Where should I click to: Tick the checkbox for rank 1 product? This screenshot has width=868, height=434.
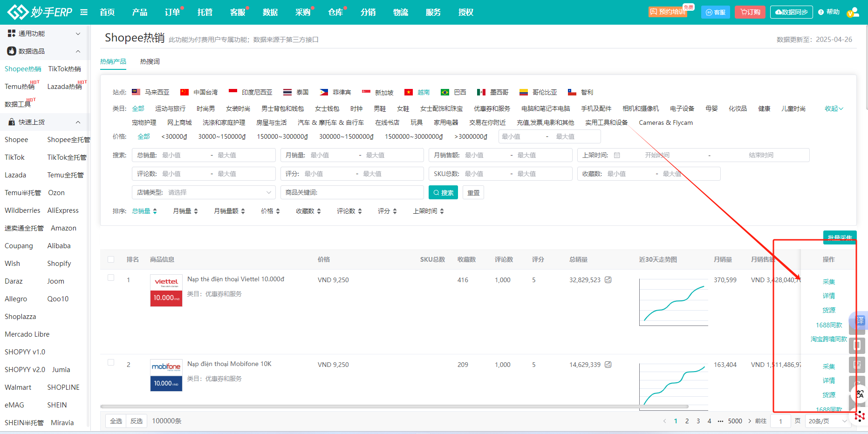[x=111, y=278]
